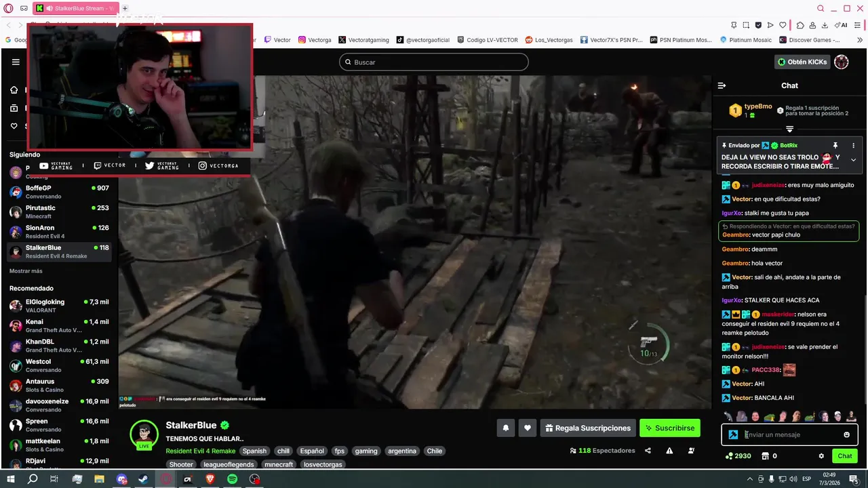Open Steam from the taskbar
The image size is (868, 488).
[x=144, y=479]
